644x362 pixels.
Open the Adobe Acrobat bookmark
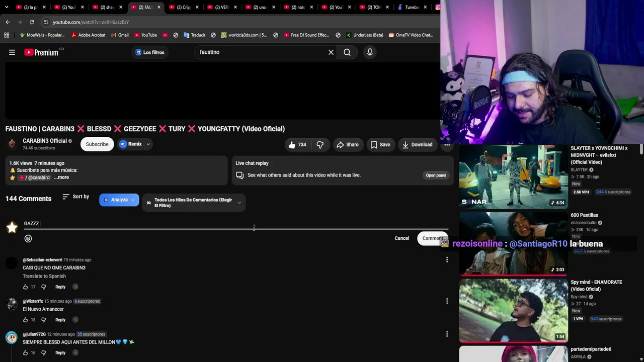[x=88, y=35]
